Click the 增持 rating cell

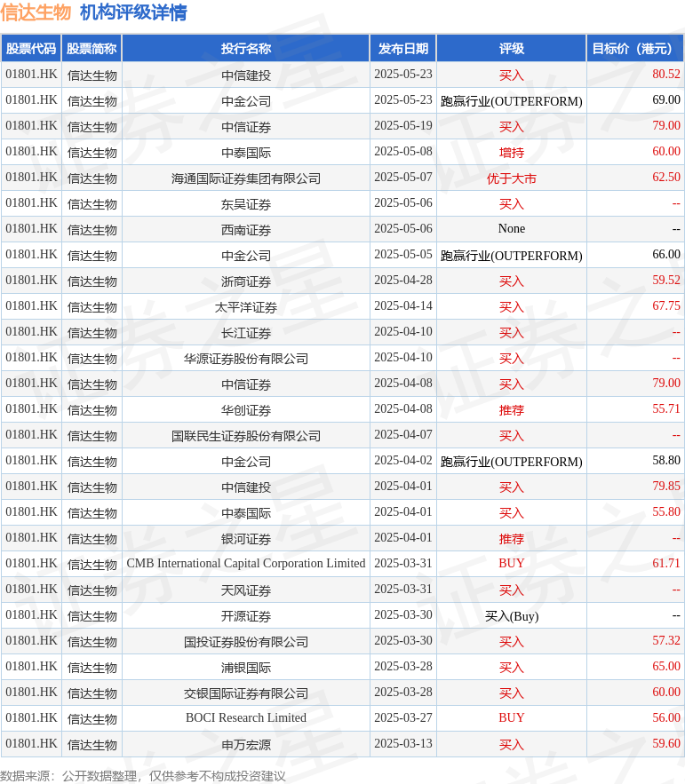click(512, 153)
